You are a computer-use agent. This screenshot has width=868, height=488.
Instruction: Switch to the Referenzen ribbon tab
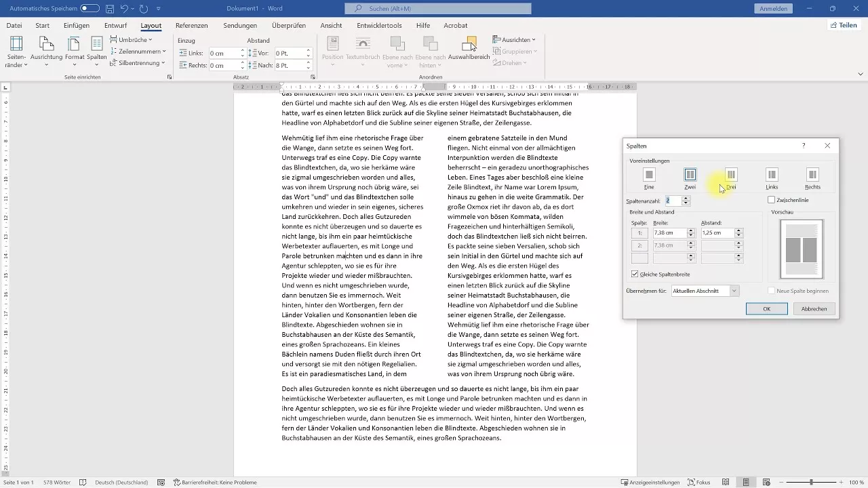[x=192, y=25]
